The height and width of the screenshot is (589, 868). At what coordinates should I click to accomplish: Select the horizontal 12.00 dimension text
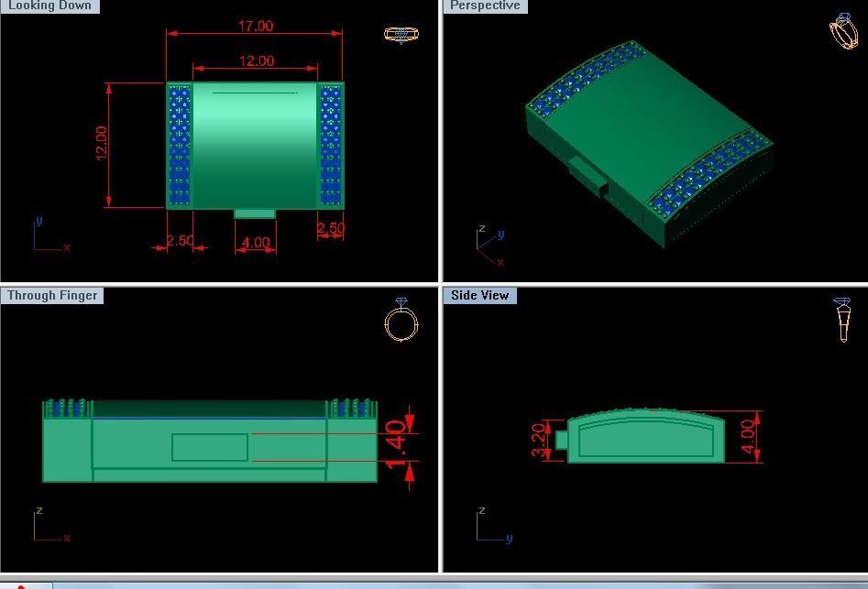tap(257, 60)
